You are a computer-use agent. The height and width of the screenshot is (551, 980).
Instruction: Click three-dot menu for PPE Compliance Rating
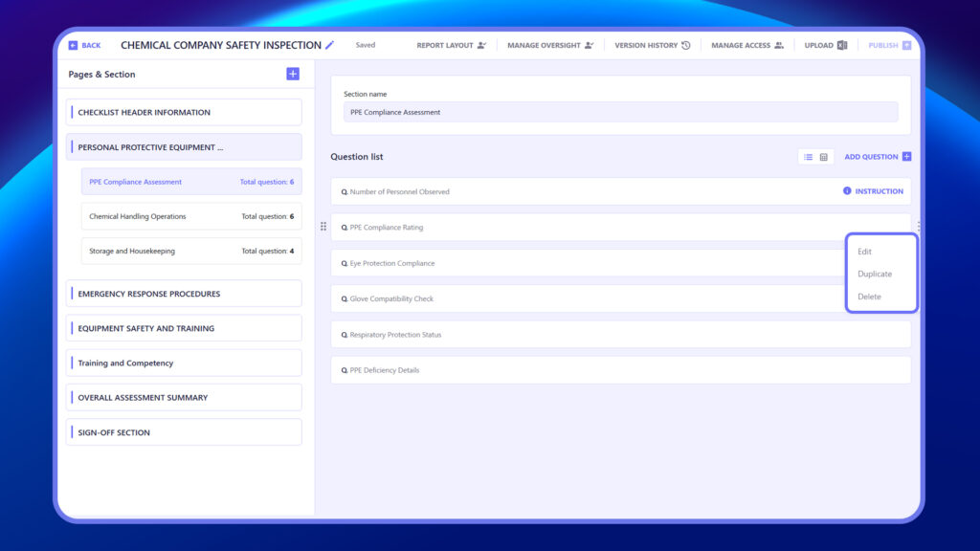(x=918, y=226)
